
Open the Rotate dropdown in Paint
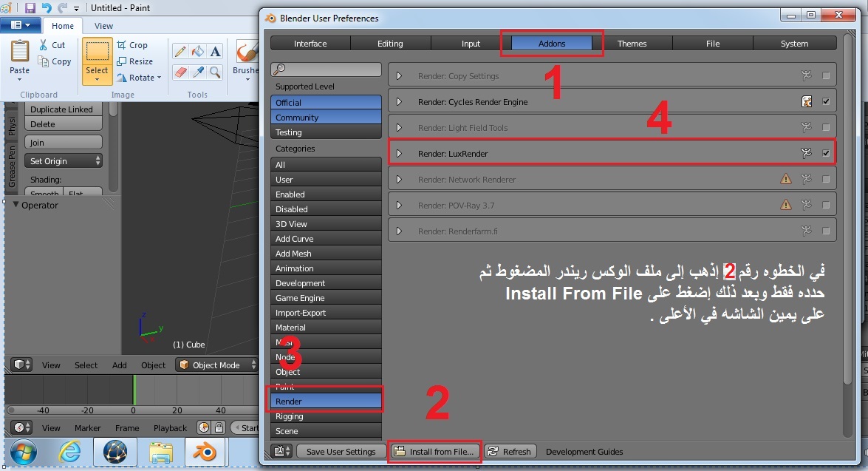click(x=139, y=78)
